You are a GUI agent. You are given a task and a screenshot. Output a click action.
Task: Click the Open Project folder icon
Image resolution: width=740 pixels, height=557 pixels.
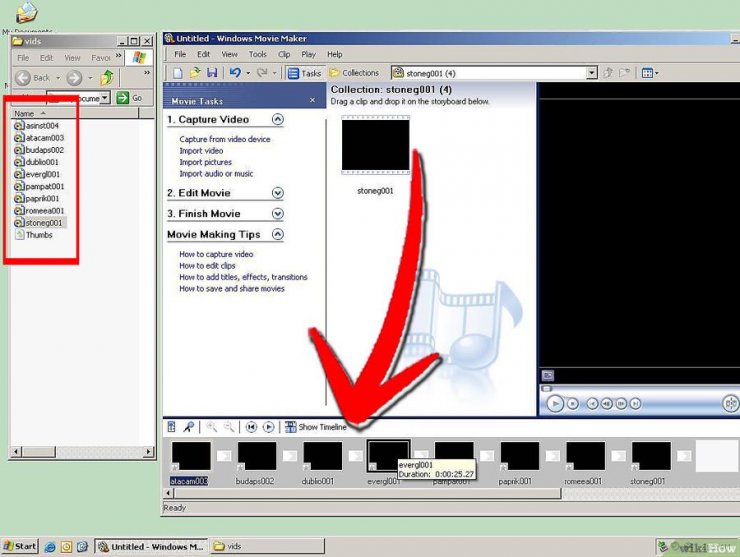[195, 73]
